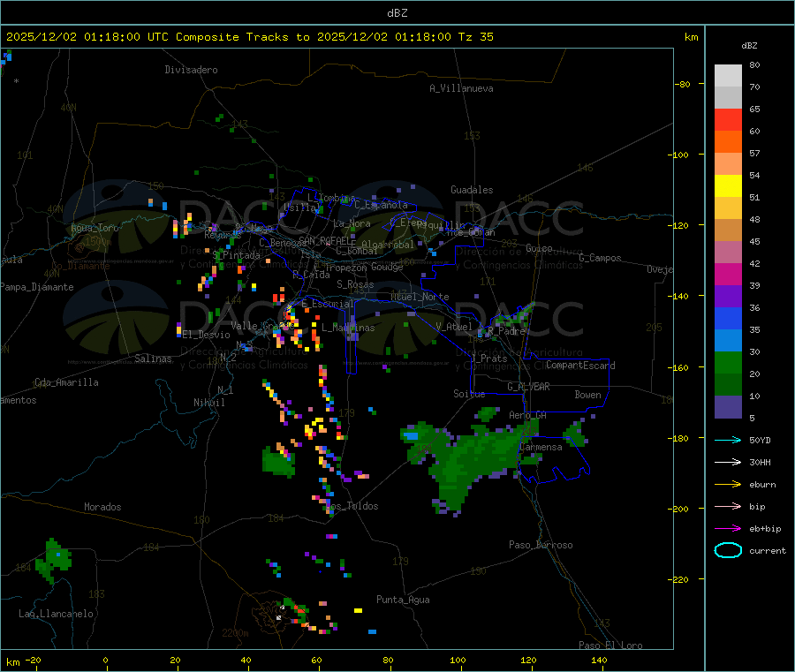Click the El_Desvio map label
795x672 pixels.
point(206,335)
